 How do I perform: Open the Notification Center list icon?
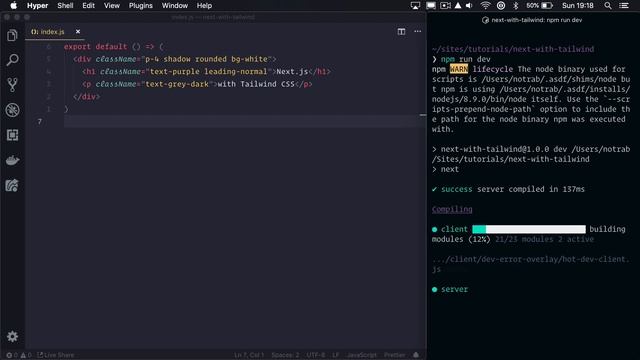624,6
